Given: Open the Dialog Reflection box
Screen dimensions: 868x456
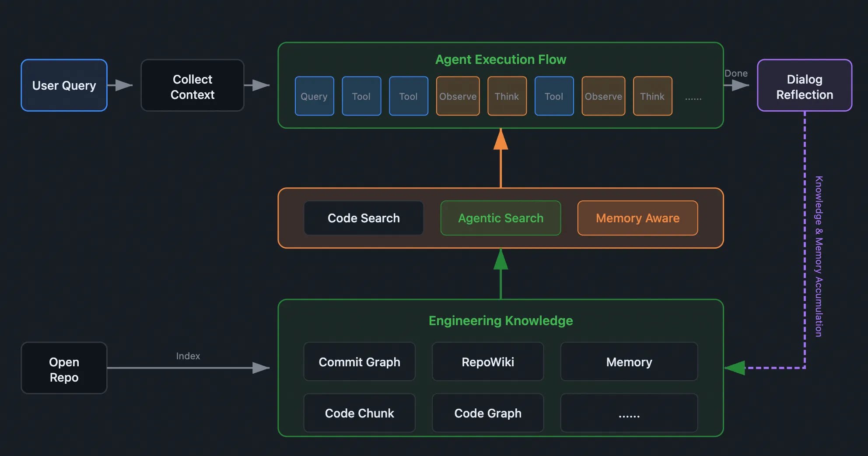Looking at the screenshot, I should pyautogui.click(x=805, y=85).
